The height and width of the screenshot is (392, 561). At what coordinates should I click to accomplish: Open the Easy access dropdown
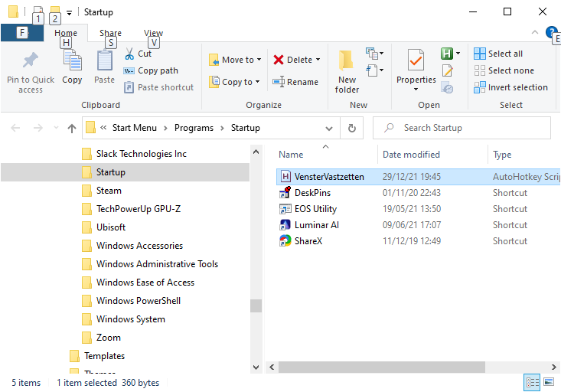[374, 70]
